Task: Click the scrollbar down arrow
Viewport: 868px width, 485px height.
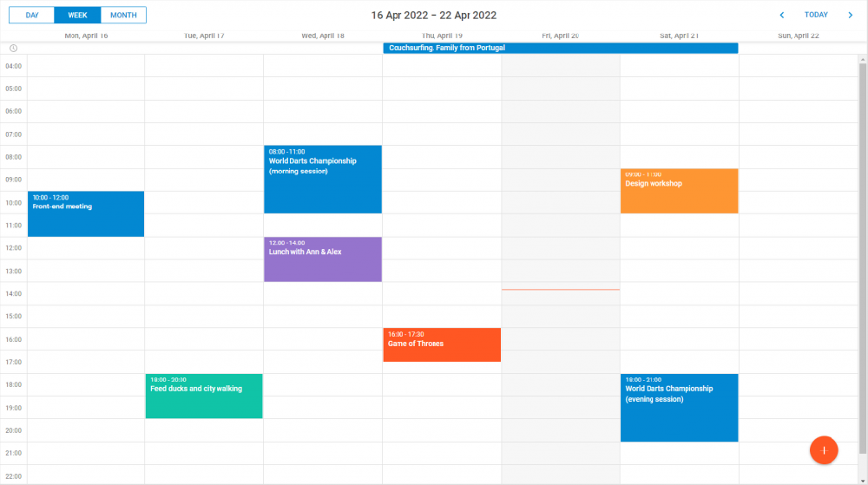Action: point(863,482)
